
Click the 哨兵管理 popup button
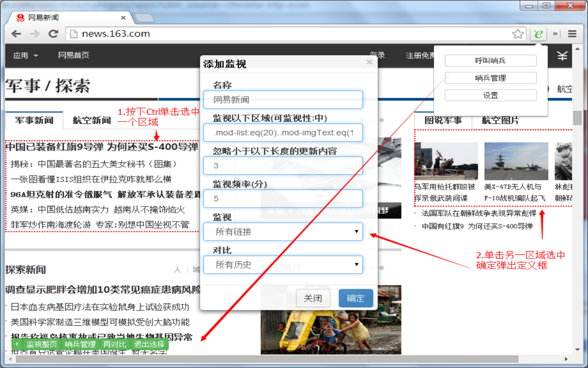tap(491, 78)
